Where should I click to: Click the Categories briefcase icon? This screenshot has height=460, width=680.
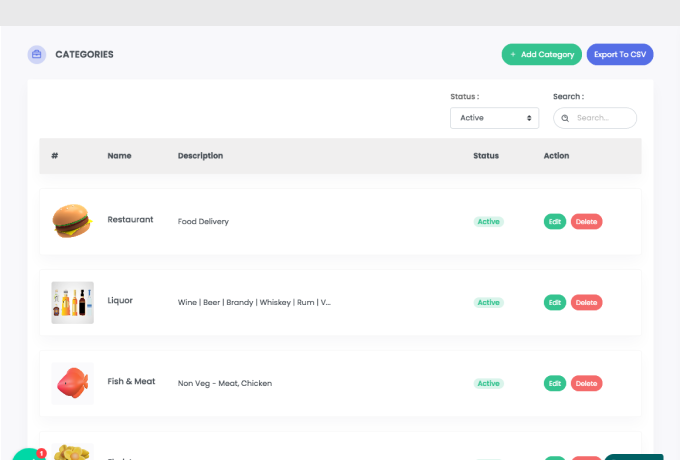[x=37, y=55]
